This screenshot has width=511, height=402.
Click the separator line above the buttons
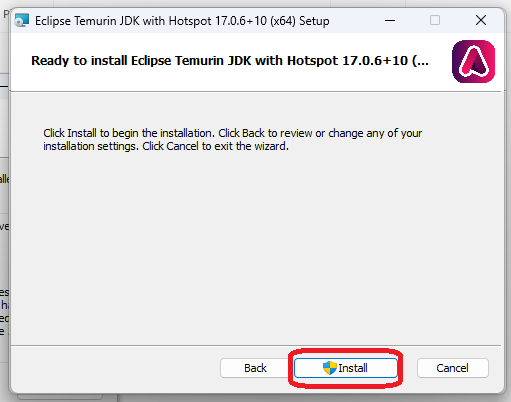(256, 345)
